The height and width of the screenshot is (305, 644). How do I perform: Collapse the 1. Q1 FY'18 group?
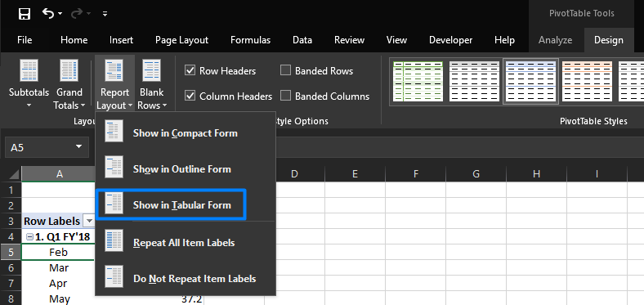(29, 237)
